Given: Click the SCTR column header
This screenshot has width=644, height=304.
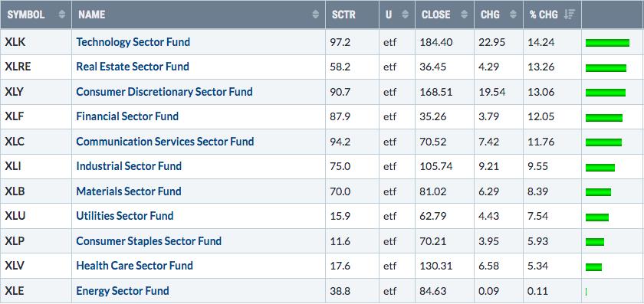Looking at the screenshot, I should pyautogui.click(x=343, y=15).
